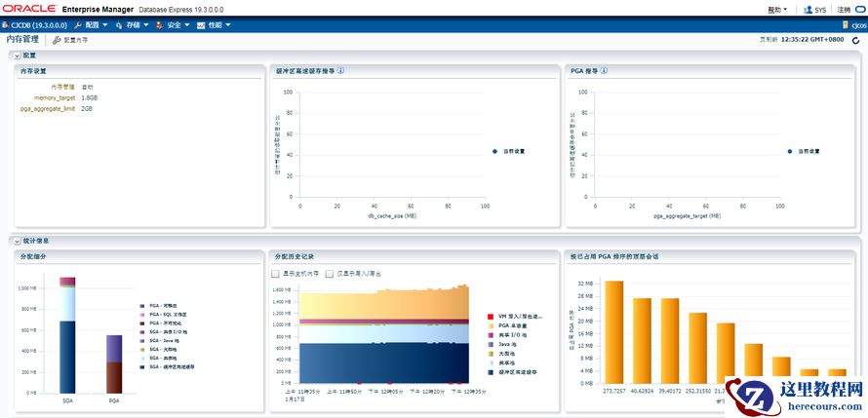Click the 当前设置 marker in the buffer cache chart
The image size is (868, 418).
pyautogui.click(x=494, y=151)
